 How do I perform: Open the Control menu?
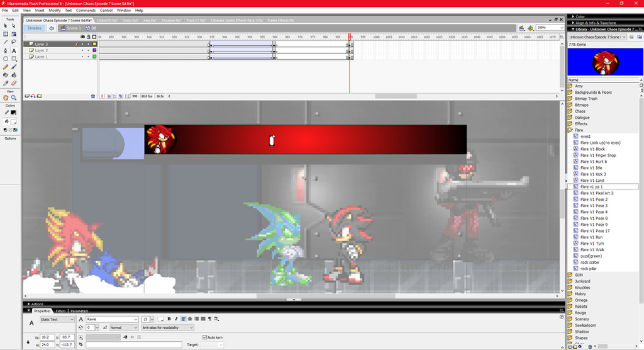coord(106,10)
